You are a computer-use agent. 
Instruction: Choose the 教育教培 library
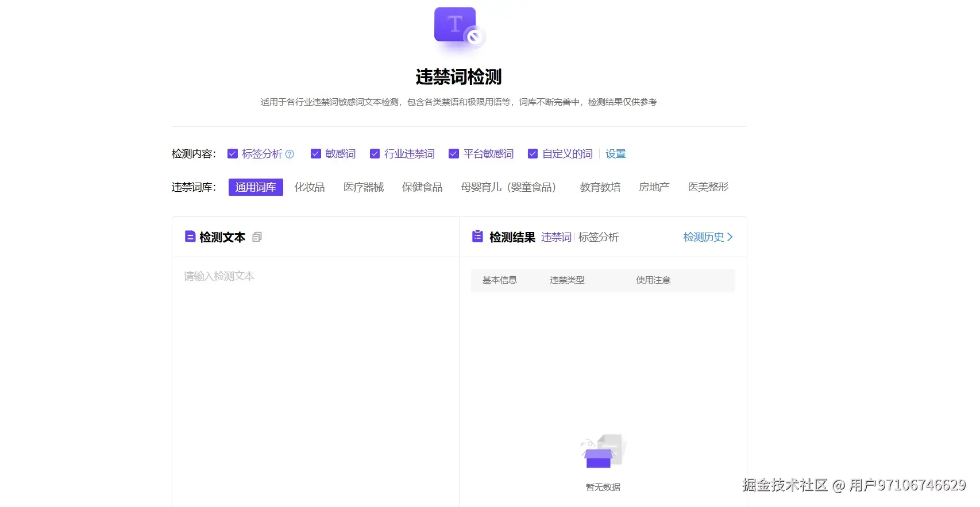point(600,187)
